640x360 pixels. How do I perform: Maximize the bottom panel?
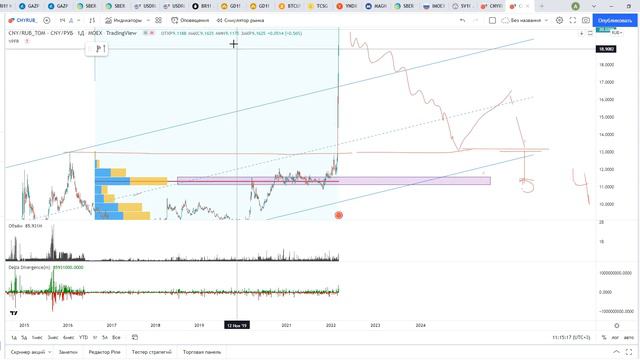pyautogui.click(x=629, y=352)
